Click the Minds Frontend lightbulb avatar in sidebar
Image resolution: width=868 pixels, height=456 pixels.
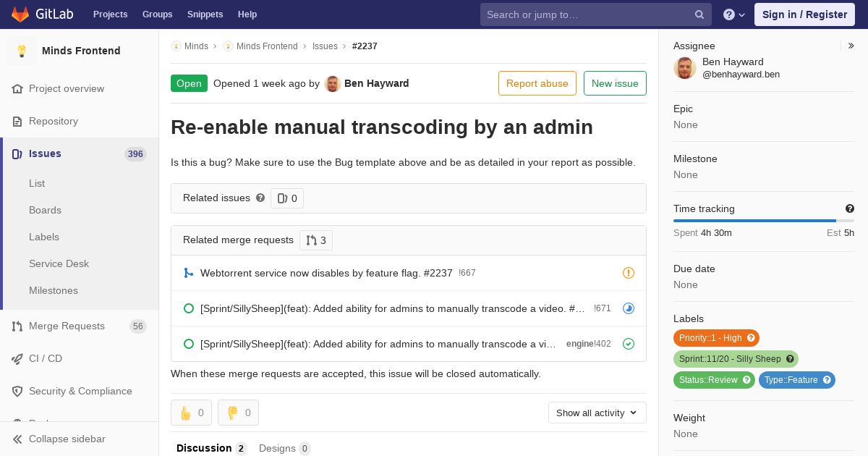tap(22, 51)
